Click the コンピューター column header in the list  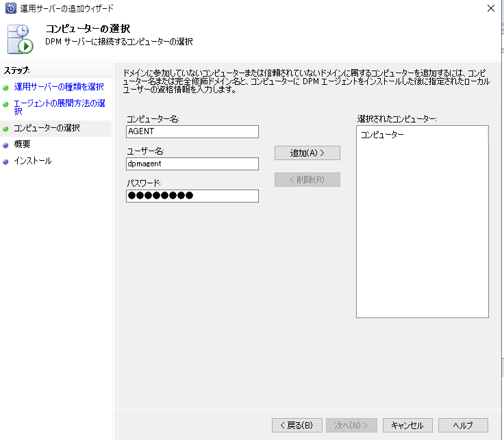tap(382, 135)
